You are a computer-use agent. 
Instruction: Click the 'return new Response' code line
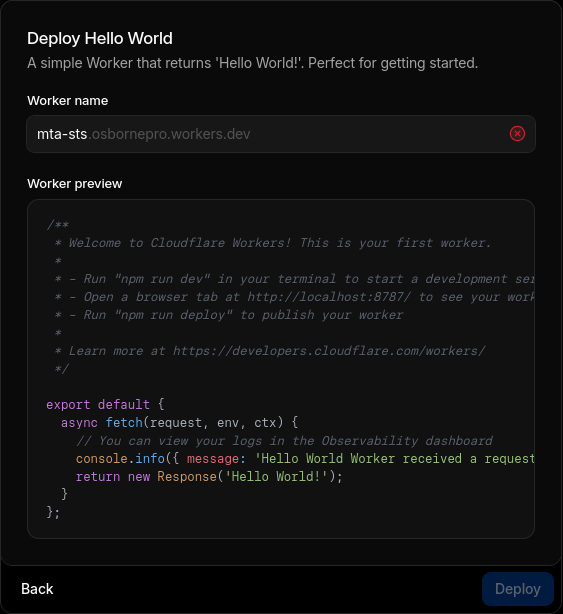209,477
